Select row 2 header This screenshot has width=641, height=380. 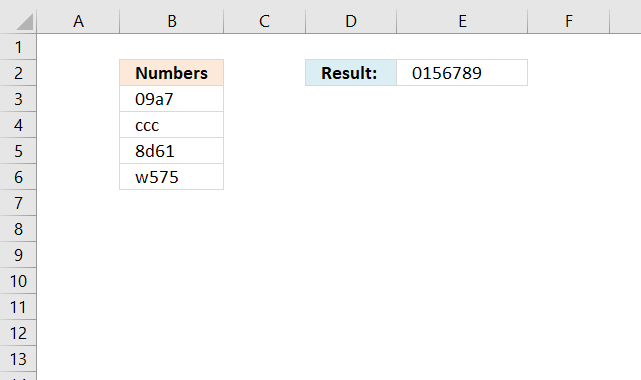pos(18,73)
